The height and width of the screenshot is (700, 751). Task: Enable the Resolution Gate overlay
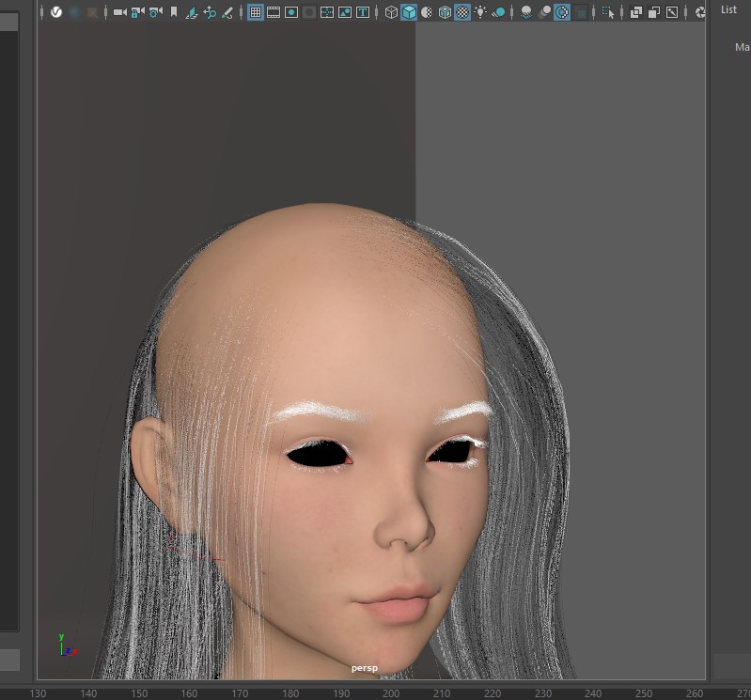point(291,12)
